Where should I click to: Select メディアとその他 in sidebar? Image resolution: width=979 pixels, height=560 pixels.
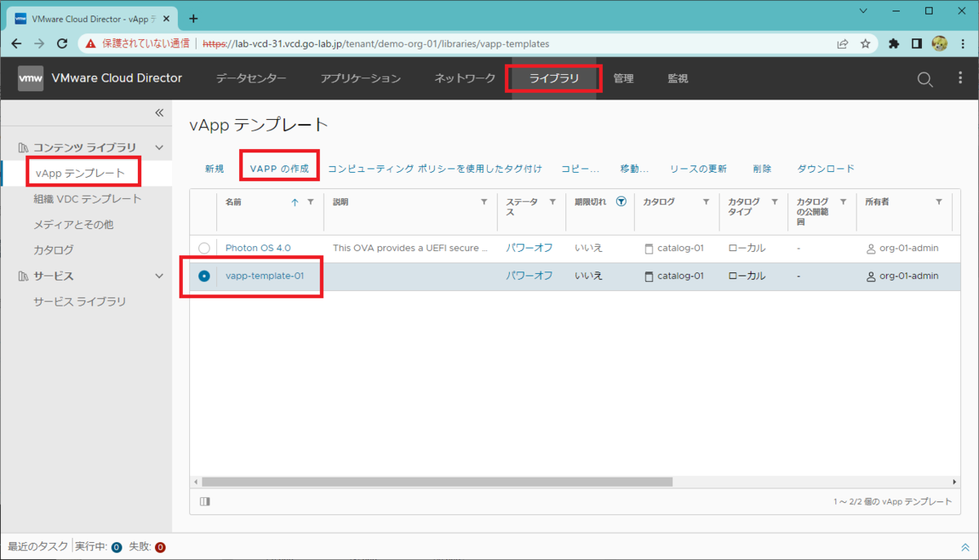point(73,224)
